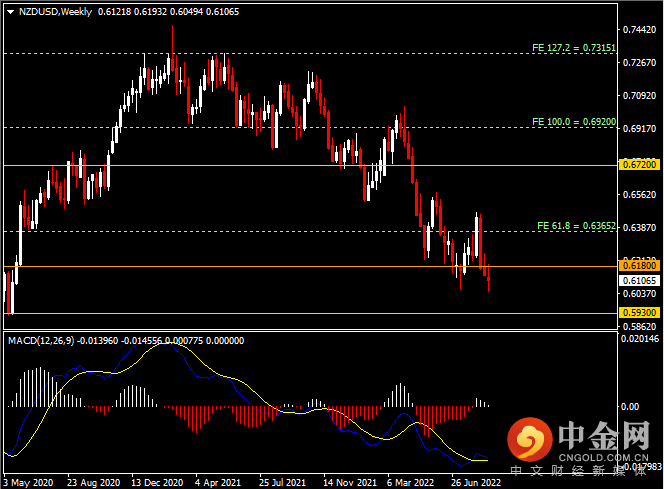Click the 0.61800 horizontal line price tag

[x=639, y=266]
